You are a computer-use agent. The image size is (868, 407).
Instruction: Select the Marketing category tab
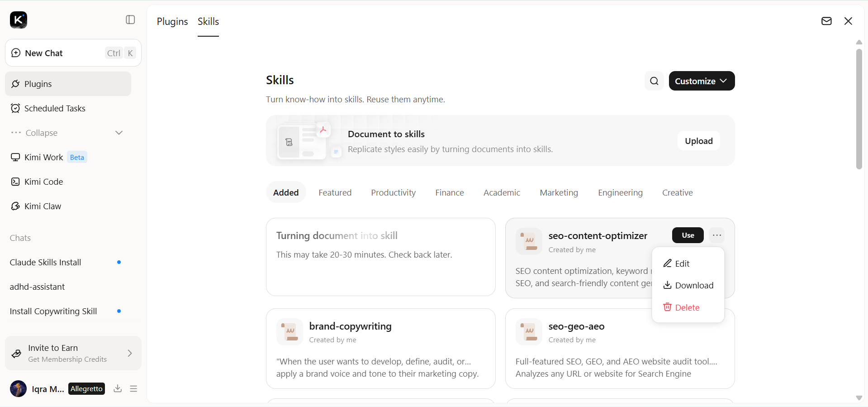559,192
